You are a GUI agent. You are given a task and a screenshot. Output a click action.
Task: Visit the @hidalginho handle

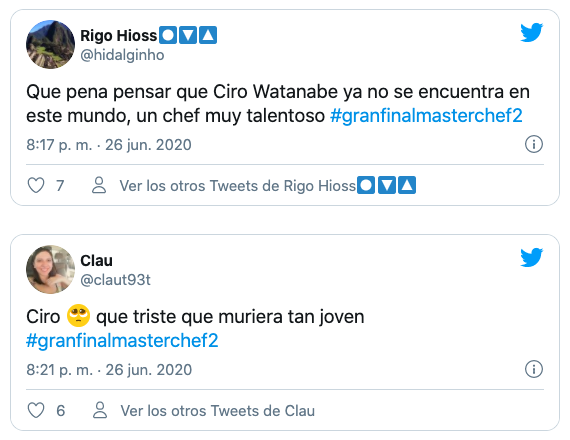[122, 55]
